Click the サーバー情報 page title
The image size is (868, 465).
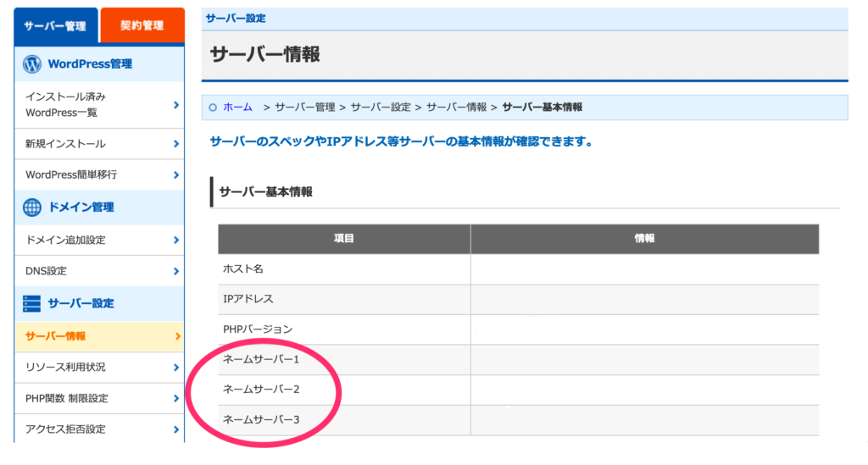pos(264,55)
